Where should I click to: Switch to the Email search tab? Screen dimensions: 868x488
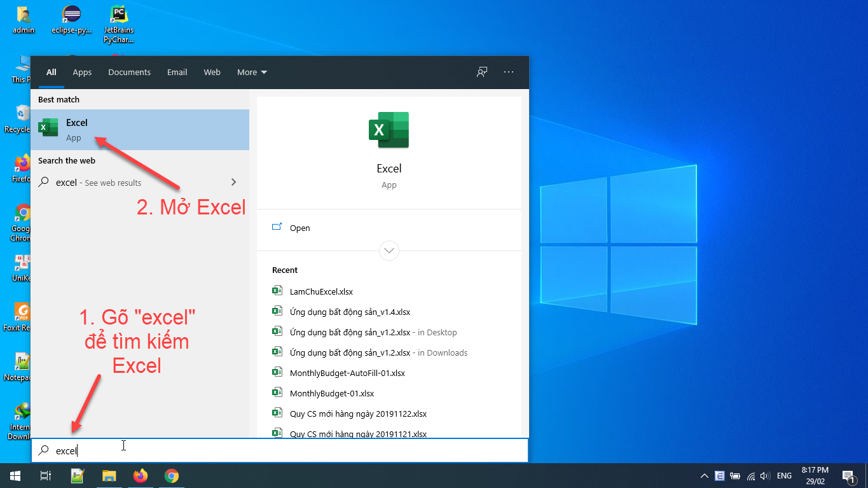(x=177, y=72)
